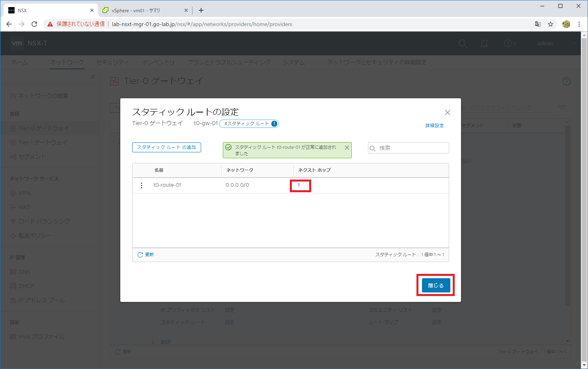Select the t0-route-01 name cell
Image resolution: width=588 pixels, height=369 pixels.
tap(167, 185)
